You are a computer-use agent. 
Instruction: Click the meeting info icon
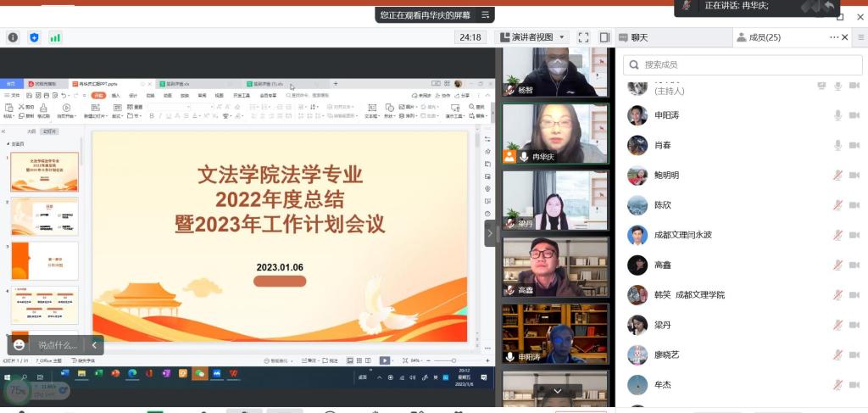[x=13, y=37]
